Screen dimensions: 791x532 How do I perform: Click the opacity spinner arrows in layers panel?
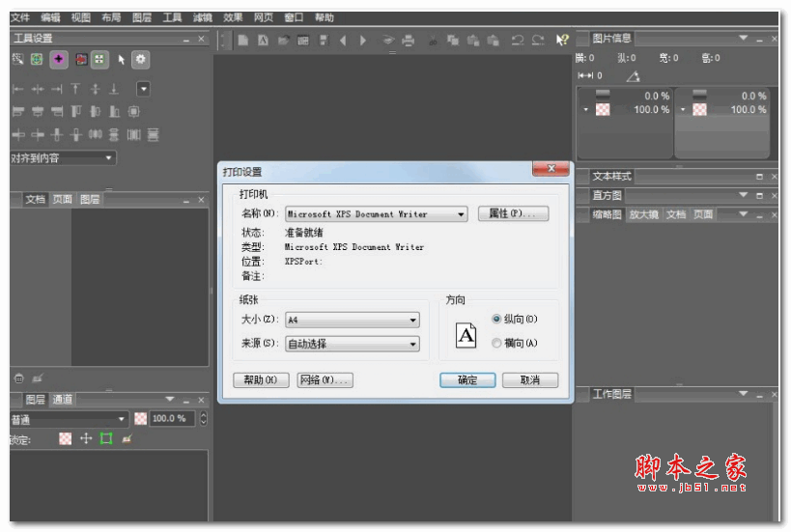coord(203,418)
